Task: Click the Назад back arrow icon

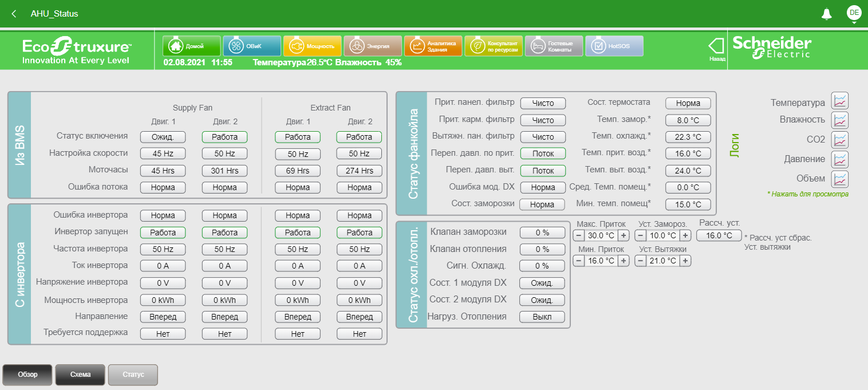Action: 717,46
